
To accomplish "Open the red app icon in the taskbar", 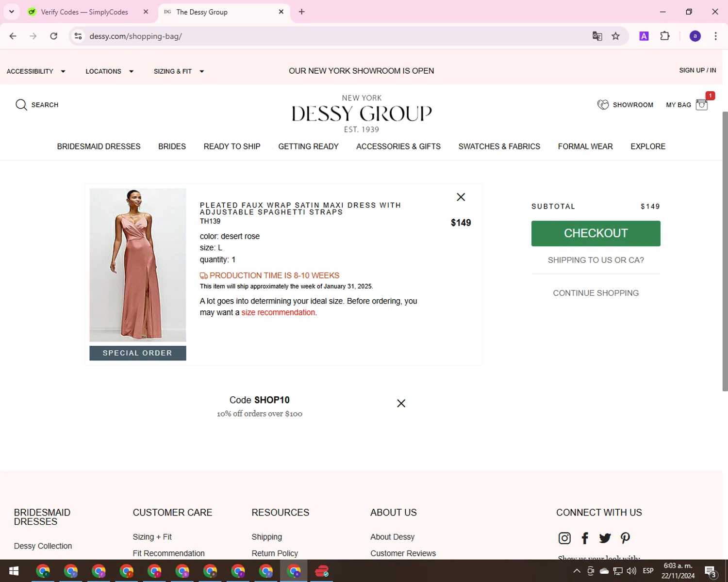I will (322, 571).
